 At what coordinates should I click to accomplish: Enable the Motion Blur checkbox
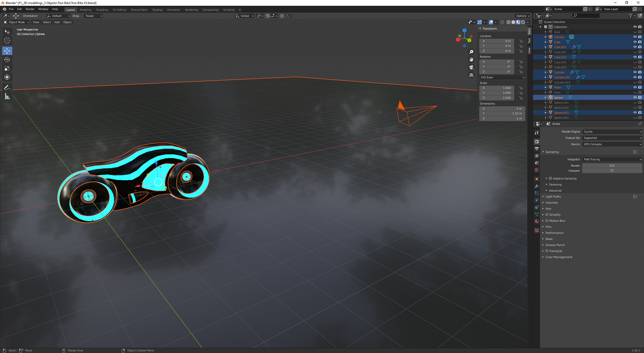click(x=547, y=221)
